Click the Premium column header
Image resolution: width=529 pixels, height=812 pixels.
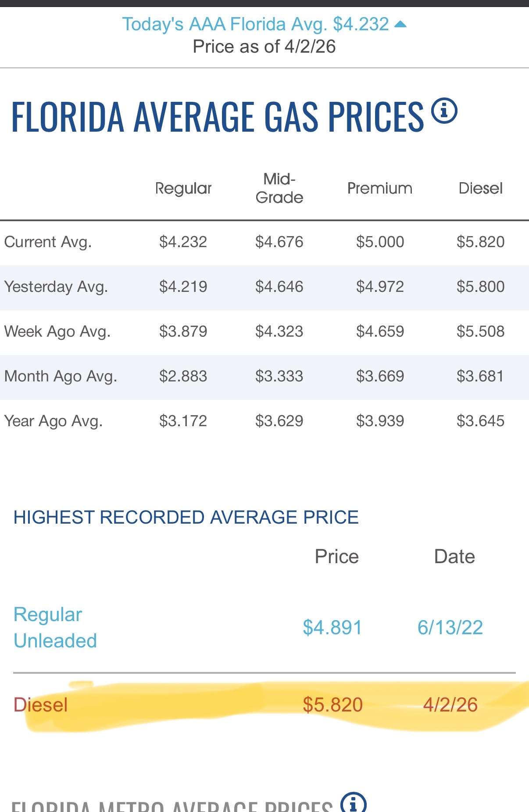click(380, 188)
